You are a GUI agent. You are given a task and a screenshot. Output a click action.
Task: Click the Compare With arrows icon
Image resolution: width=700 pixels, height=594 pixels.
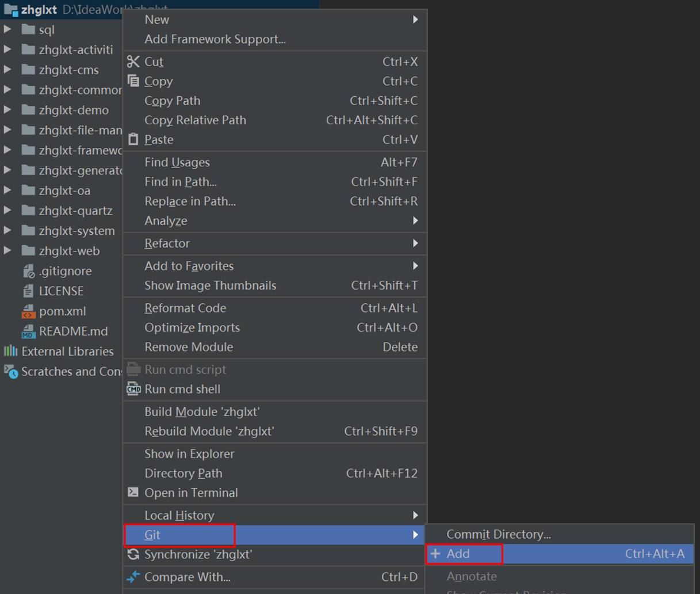pos(133,577)
